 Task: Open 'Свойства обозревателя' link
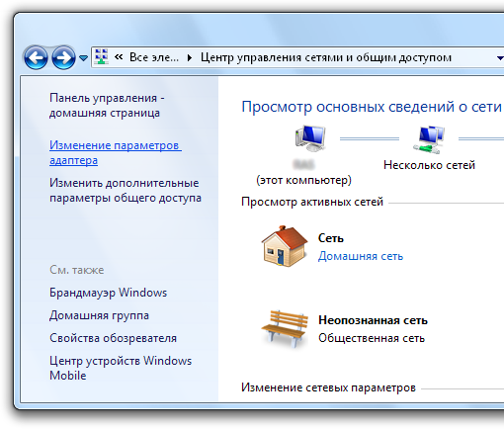(x=113, y=338)
